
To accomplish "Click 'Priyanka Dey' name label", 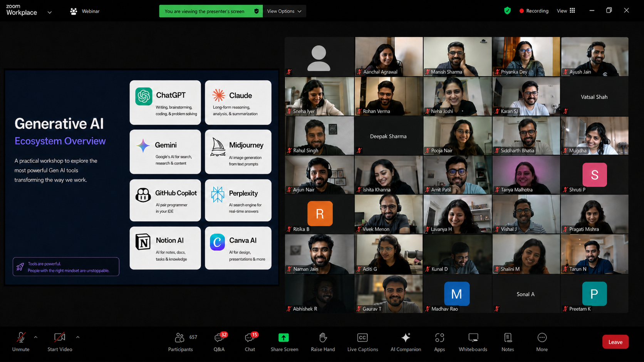I will coord(514,72).
